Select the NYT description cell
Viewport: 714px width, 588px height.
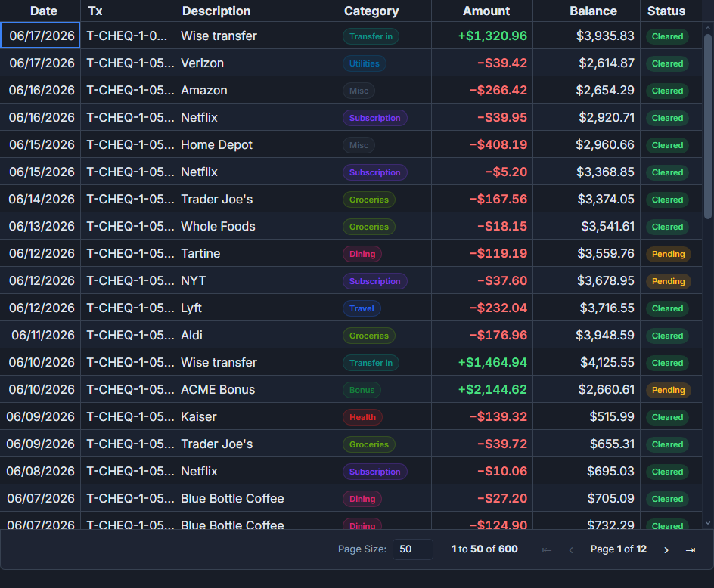point(256,281)
